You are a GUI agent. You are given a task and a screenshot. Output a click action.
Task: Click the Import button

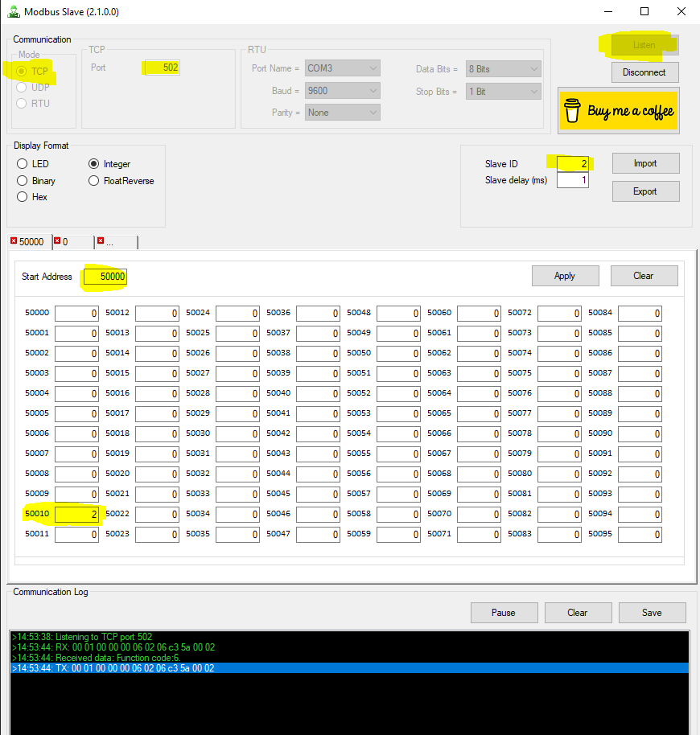point(645,163)
